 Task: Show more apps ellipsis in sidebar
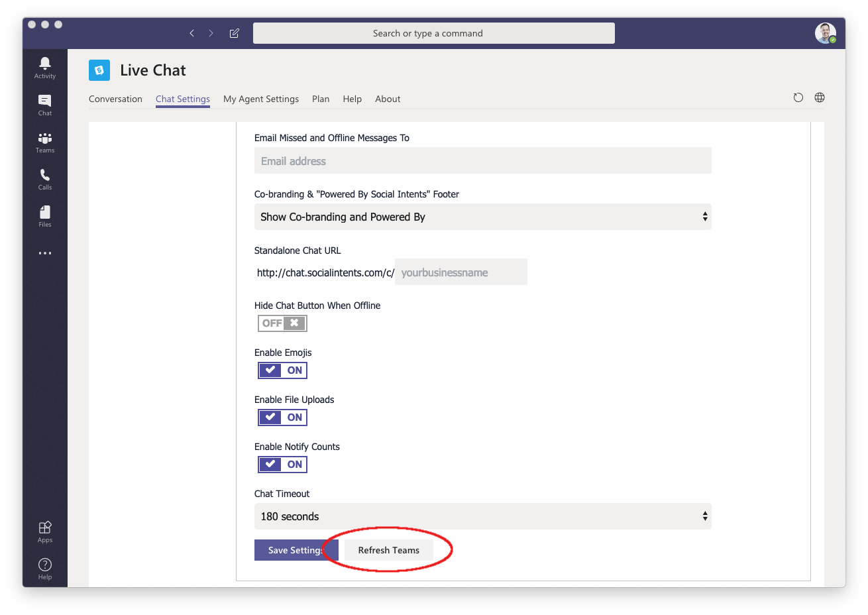[x=45, y=253]
